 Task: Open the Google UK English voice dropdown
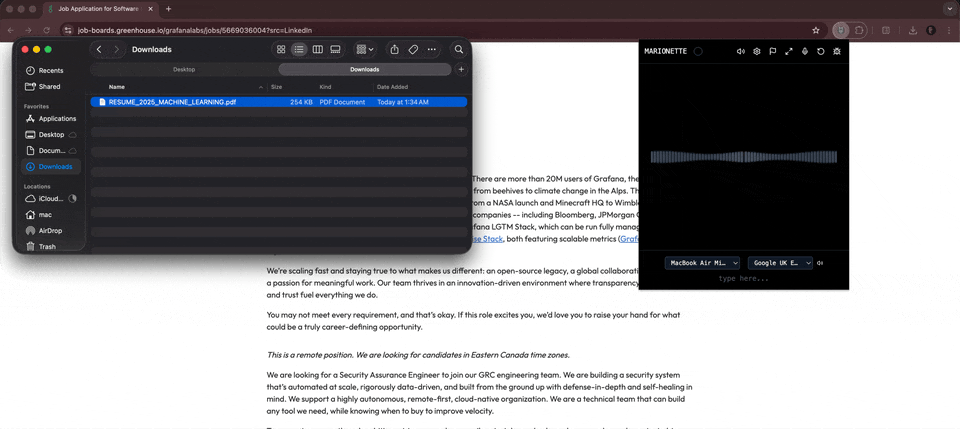point(781,263)
